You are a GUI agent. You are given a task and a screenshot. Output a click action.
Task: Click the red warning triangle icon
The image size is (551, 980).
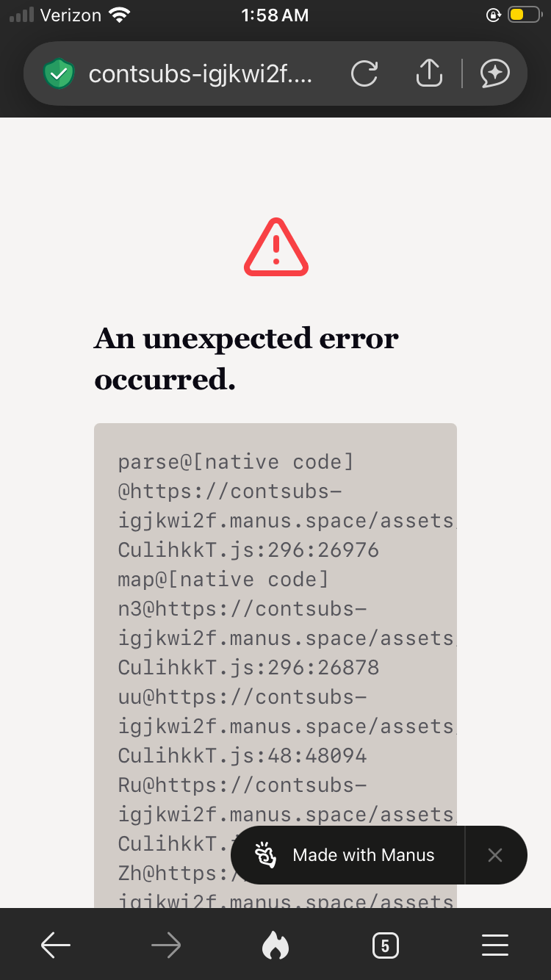click(276, 248)
